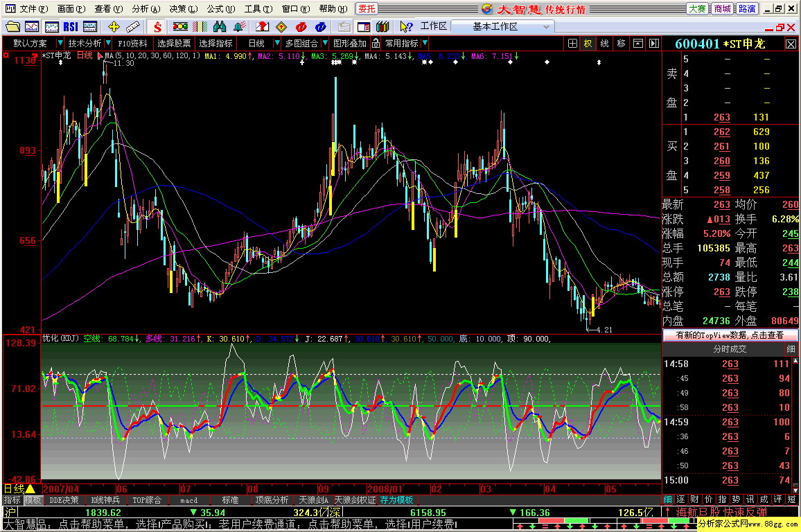The width and height of the screenshot is (801, 532).
Task: Select 存为模板 tab
Action: point(396,500)
